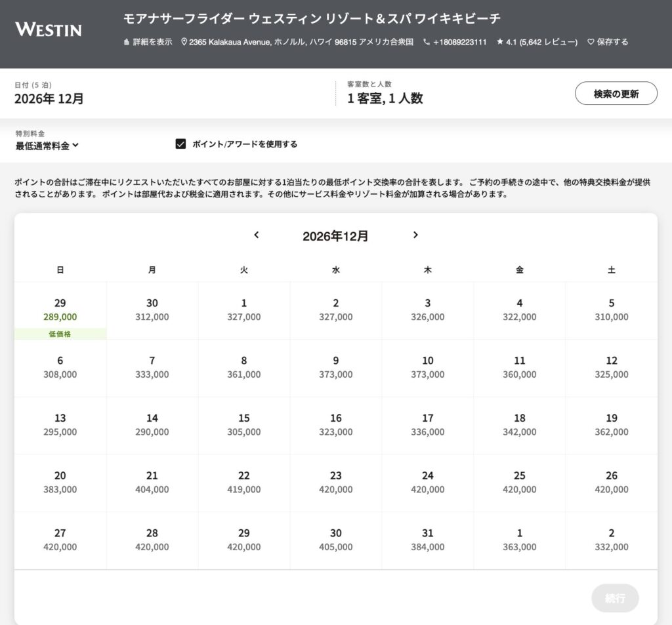672x625 pixels.
Task: Click the 2026年12月 calendar month title
Action: (335, 236)
